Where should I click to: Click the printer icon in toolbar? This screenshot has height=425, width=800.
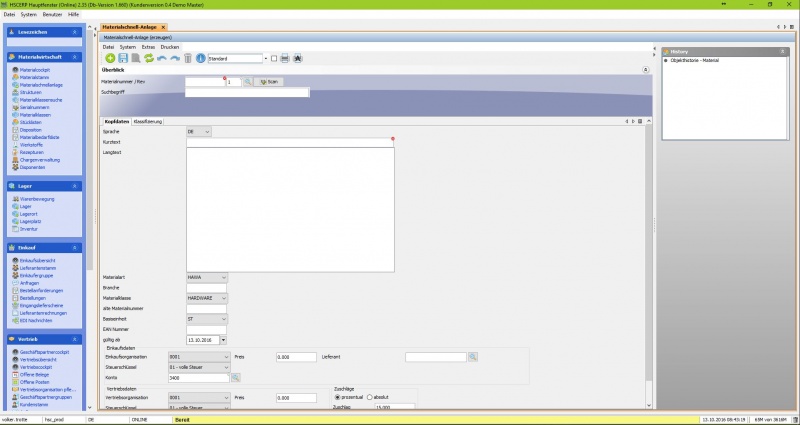(x=285, y=59)
